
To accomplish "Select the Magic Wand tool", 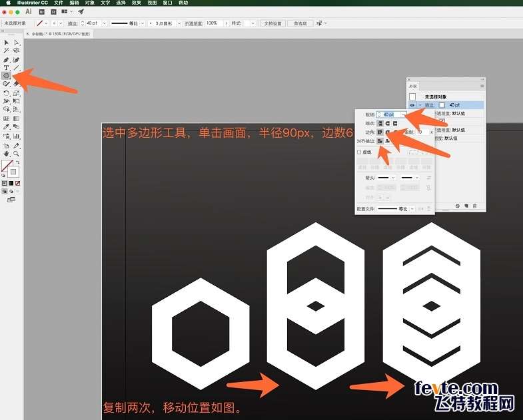I will pos(6,51).
